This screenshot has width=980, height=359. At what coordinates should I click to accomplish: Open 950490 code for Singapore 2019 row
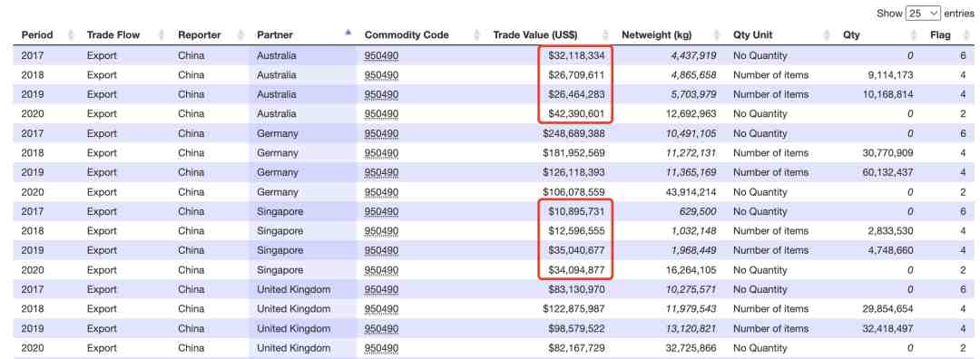[381, 250]
